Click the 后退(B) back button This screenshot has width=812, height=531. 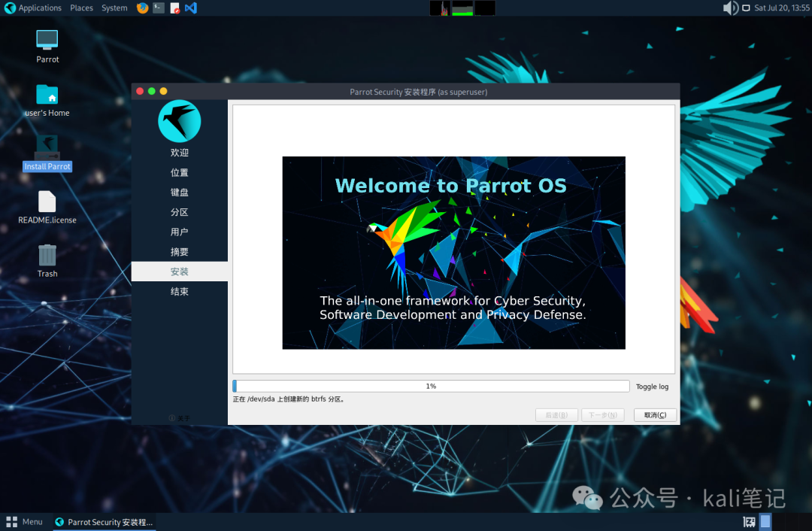tap(556, 415)
